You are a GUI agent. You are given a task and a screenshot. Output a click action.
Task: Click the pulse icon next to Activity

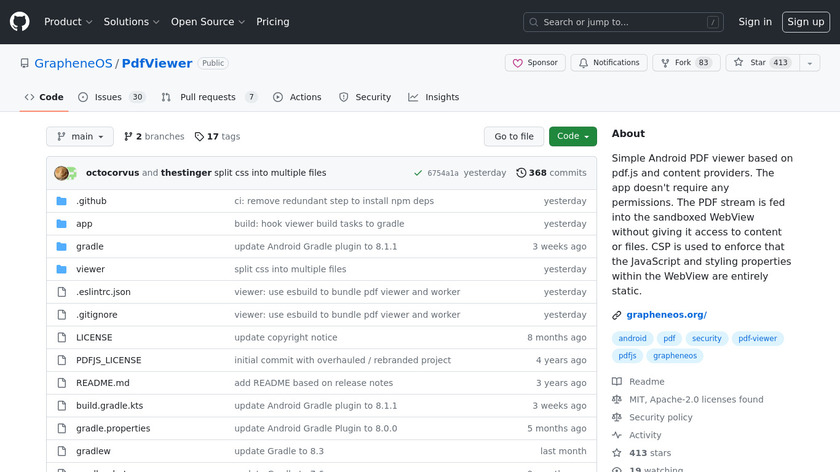(x=617, y=435)
